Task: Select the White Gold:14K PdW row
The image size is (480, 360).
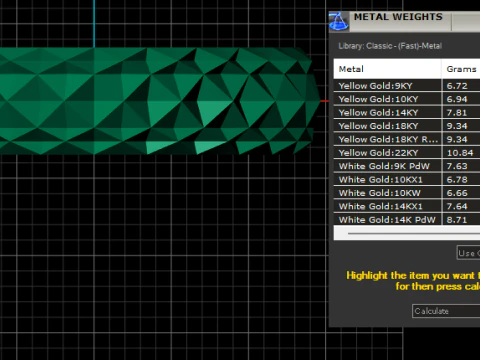Action: click(407, 219)
